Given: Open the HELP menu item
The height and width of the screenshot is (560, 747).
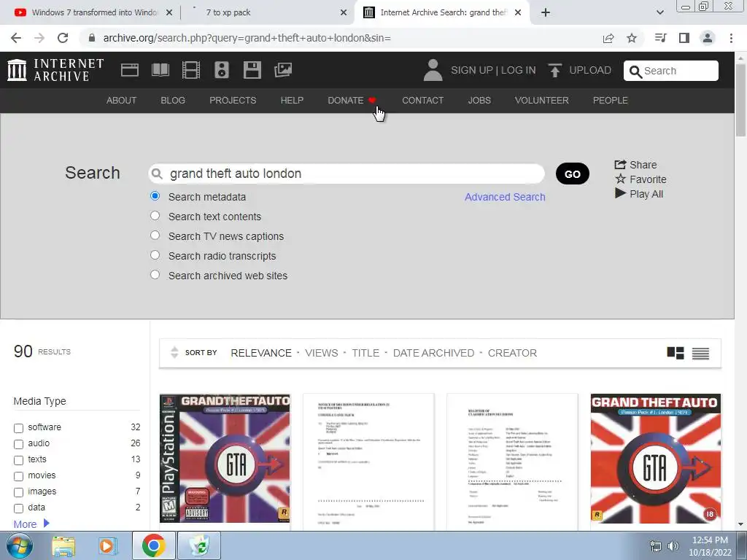Looking at the screenshot, I should pyautogui.click(x=292, y=101).
